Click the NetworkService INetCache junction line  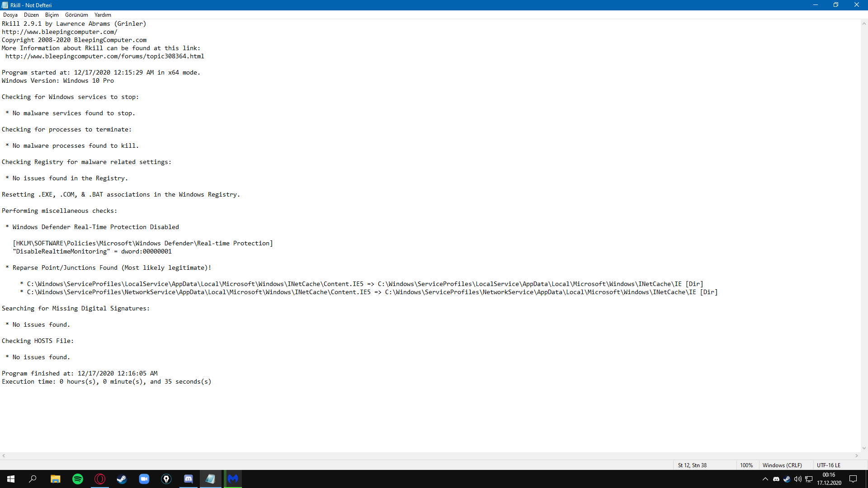click(369, 292)
